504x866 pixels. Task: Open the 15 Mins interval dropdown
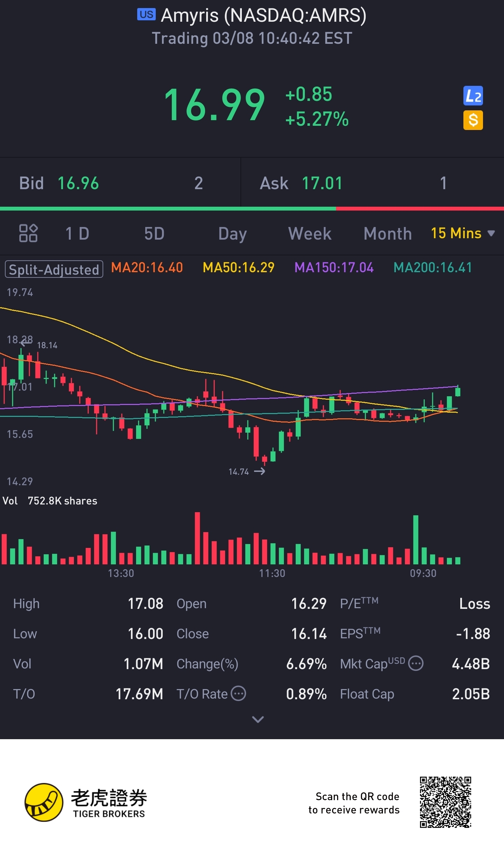coord(463,233)
